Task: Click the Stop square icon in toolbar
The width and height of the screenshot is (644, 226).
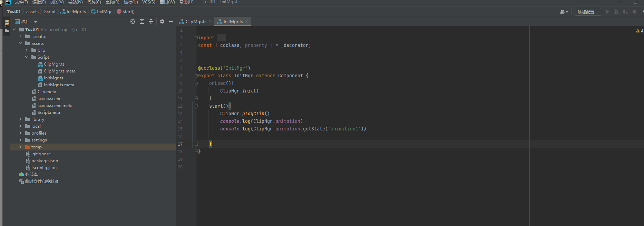Action: (634, 12)
